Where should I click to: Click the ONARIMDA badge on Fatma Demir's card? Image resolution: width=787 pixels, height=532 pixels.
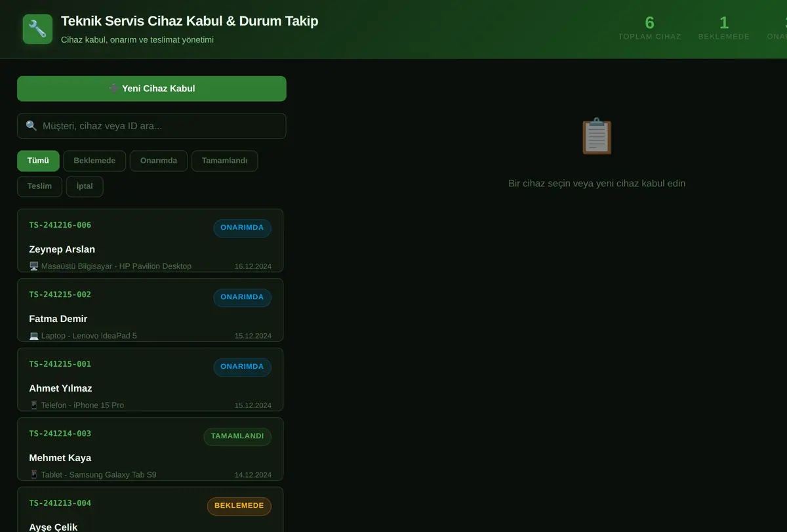[x=242, y=298]
